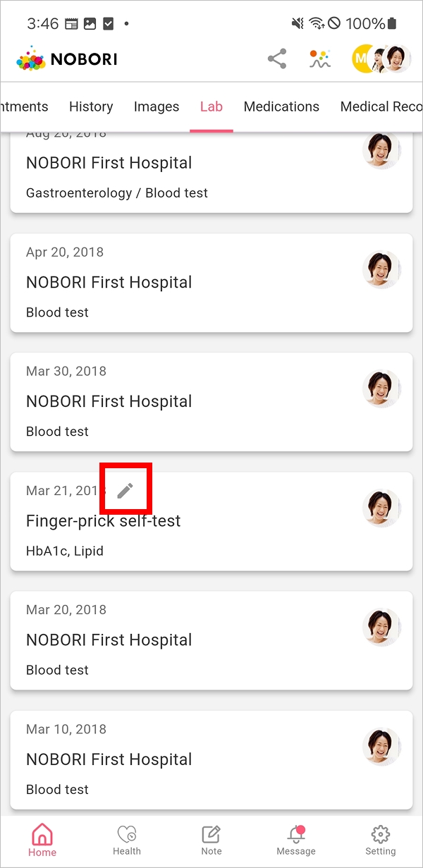
Task: Open the Note icon in bottom bar
Action: 211,839
